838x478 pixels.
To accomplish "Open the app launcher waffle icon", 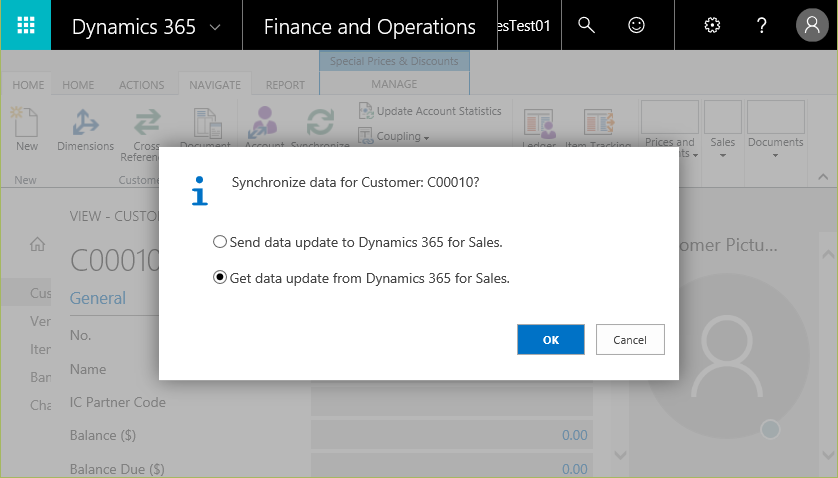I will coord(26,25).
